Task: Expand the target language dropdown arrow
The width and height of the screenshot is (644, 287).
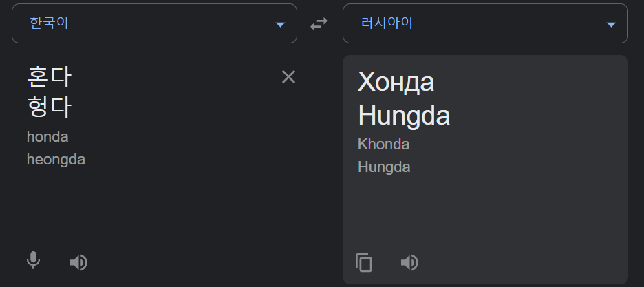Action: [611, 25]
